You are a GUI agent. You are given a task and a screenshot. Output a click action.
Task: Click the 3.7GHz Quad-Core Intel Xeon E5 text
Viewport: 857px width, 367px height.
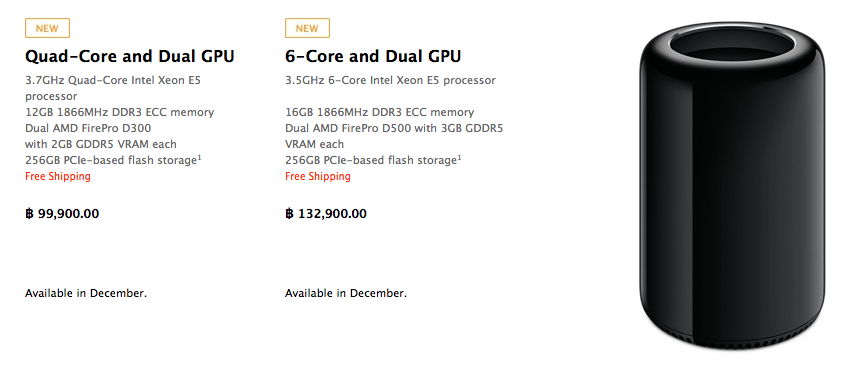113,80
